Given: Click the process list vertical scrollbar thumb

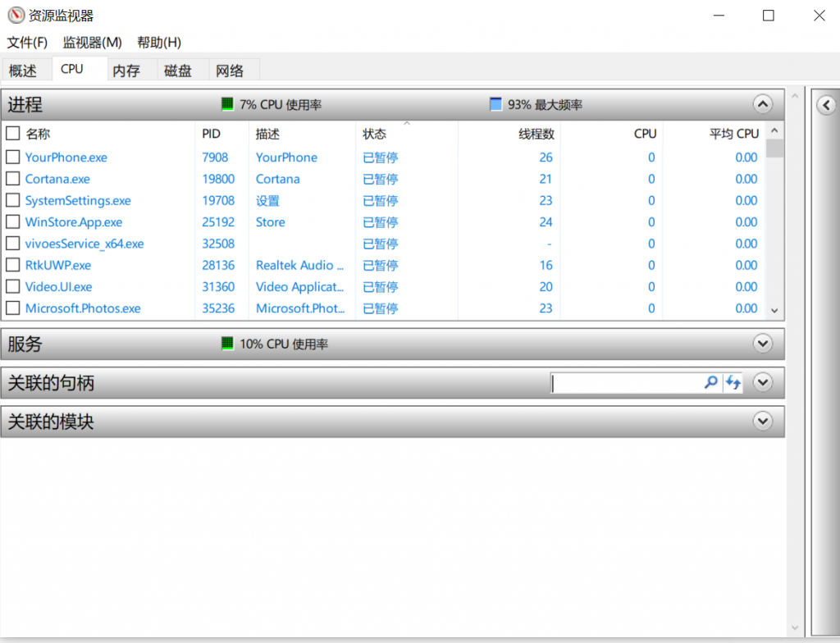Looking at the screenshot, I should 774,148.
